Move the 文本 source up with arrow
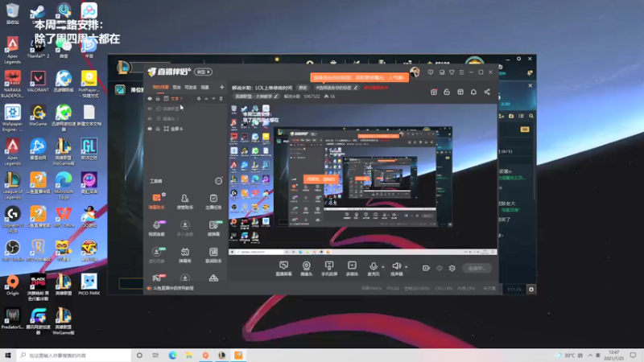 tap(206, 98)
